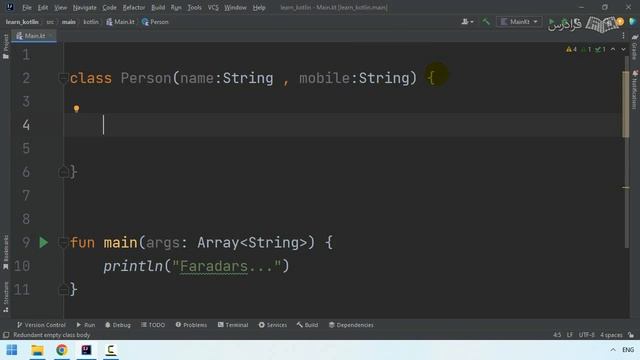640x360 pixels.
Task: Change the UTF-8 file encoding
Action: (587, 335)
